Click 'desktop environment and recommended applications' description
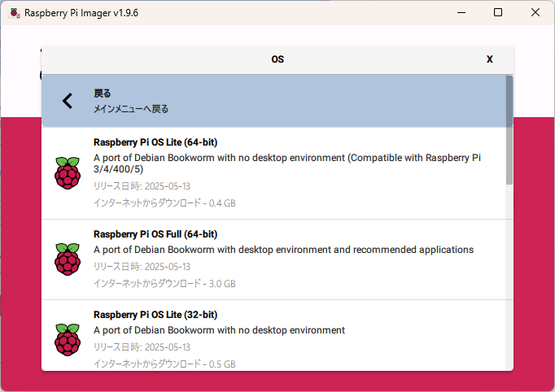Screen dimensions: 555x392 [283, 250]
